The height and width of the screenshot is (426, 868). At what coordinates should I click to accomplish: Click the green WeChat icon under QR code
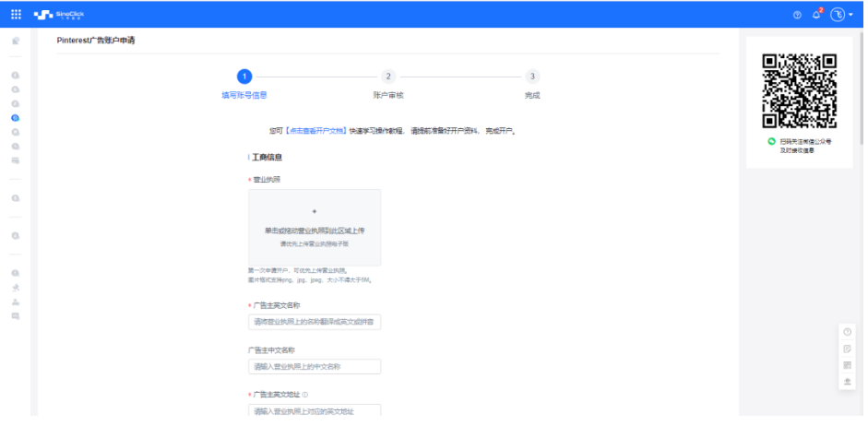(772, 141)
